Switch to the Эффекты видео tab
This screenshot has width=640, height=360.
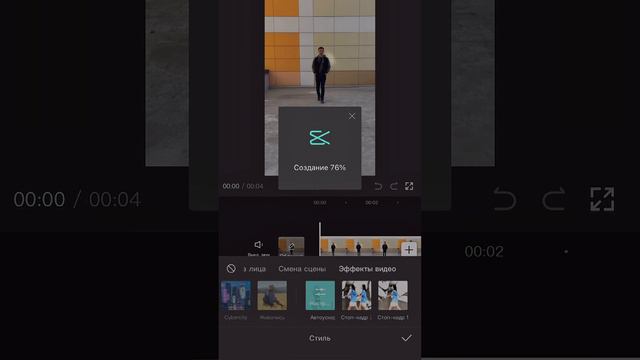367,269
